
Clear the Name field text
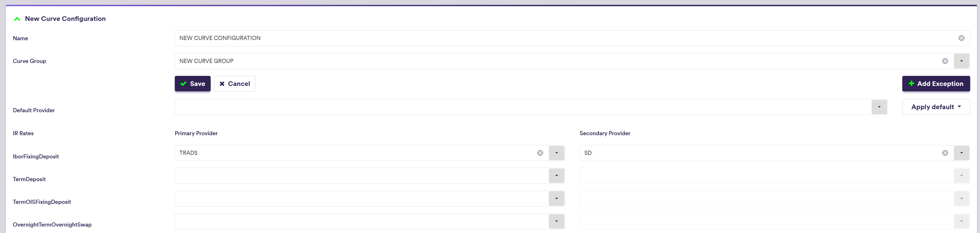pyautogui.click(x=961, y=38)
